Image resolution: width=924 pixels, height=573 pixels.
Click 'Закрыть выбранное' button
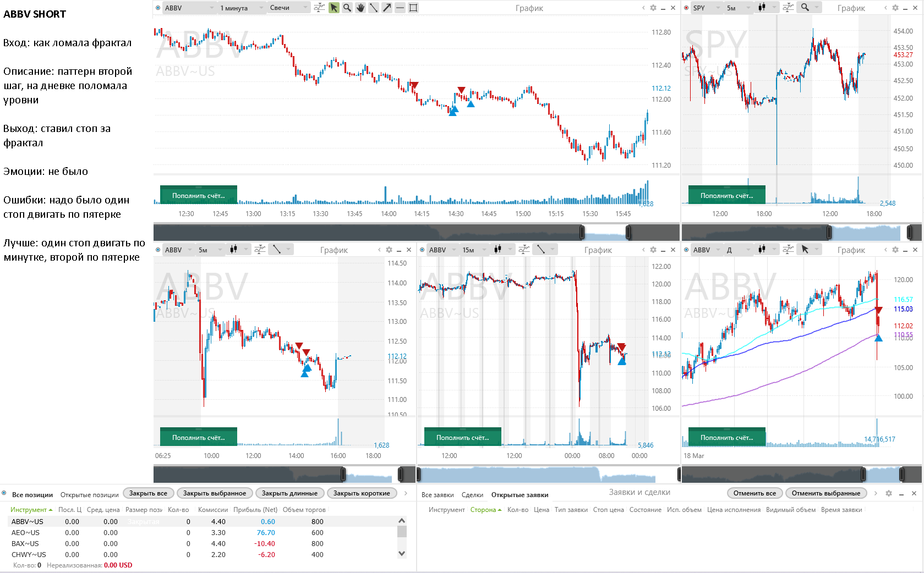[x=215, y=493]
